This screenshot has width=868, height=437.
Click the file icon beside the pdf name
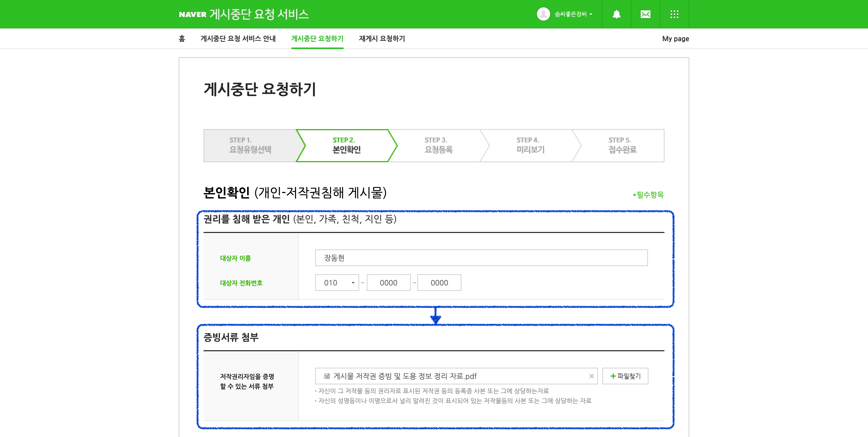click(x=327, y=376)
